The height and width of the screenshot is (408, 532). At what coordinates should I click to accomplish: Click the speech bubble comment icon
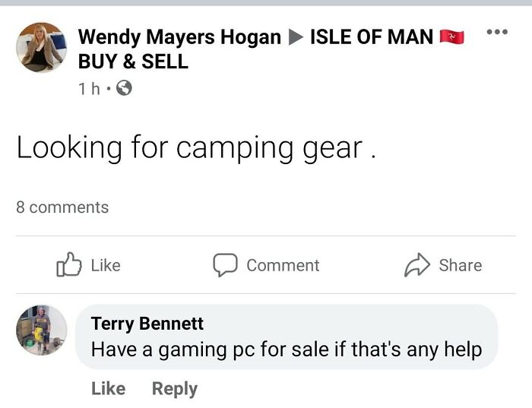click(x=224, y=264)
